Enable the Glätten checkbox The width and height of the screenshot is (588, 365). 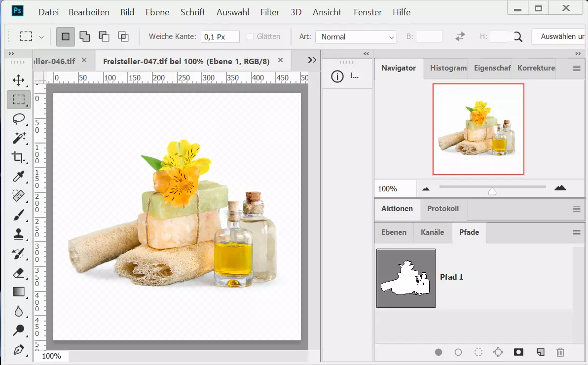(x=250, y=36)
